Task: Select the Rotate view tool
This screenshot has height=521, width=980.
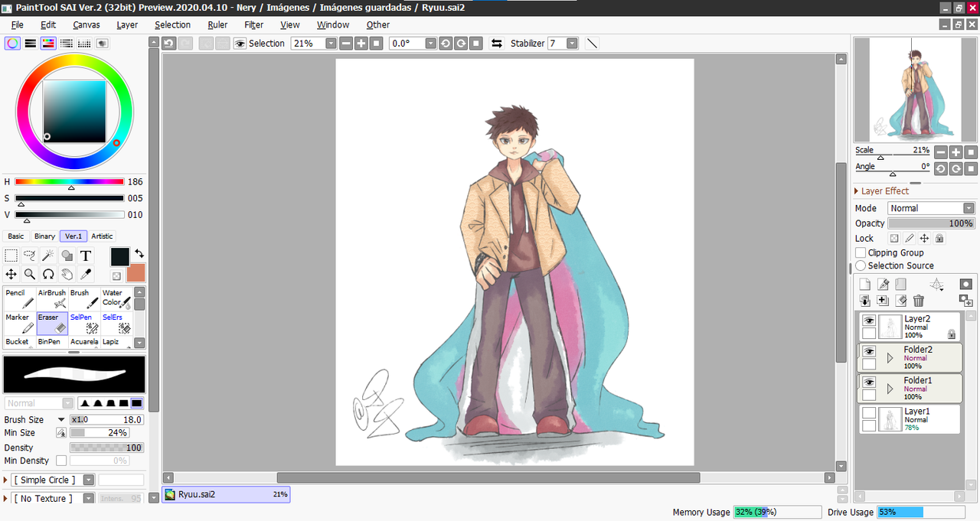Action: (48, 274)
